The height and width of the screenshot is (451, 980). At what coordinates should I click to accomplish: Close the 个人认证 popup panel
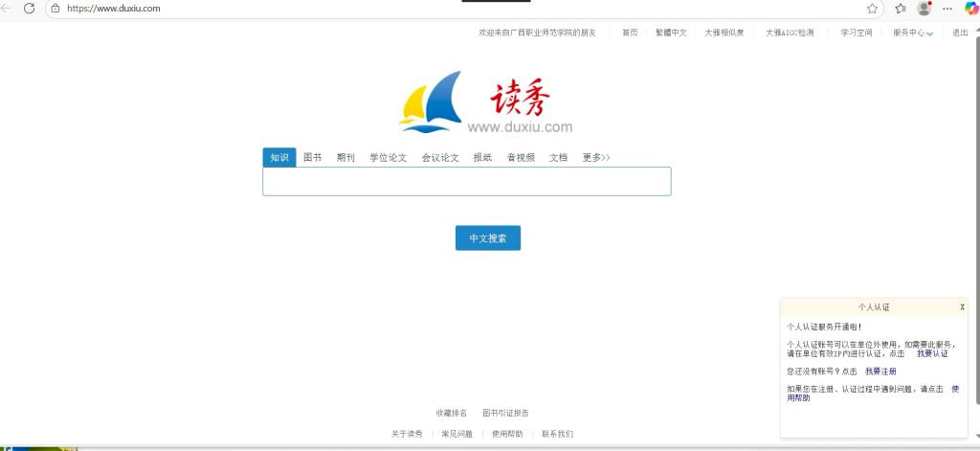click(x=962, y=306)
